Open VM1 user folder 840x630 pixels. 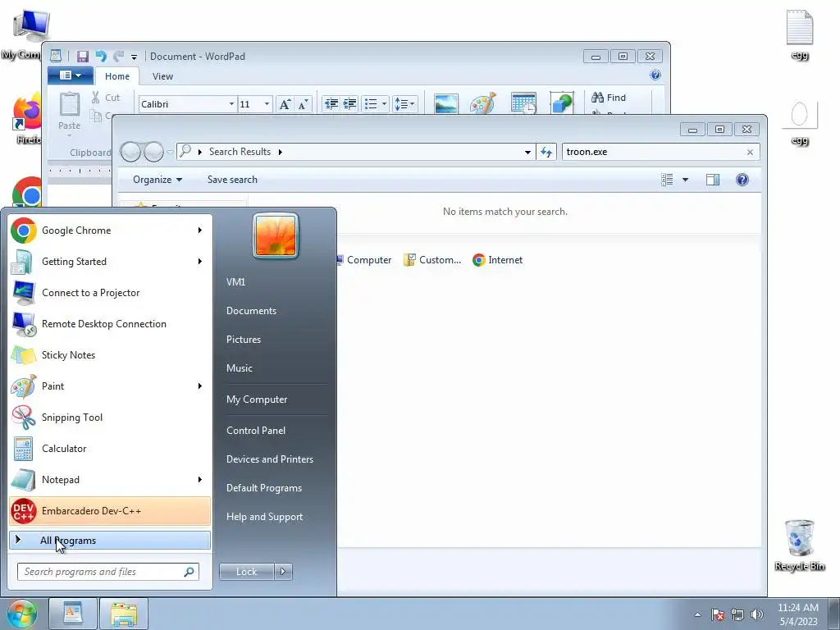point(235,282)
